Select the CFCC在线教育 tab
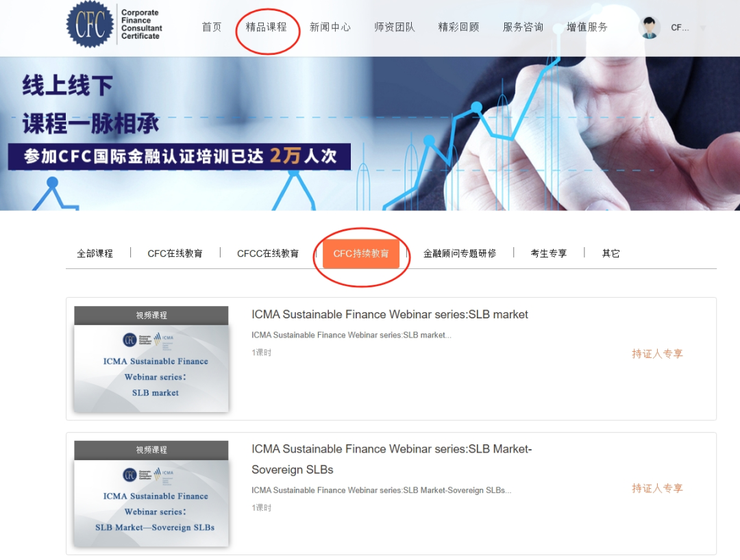Image resolution: width=740 pixels, height=560 pixels. pos(268,253)
